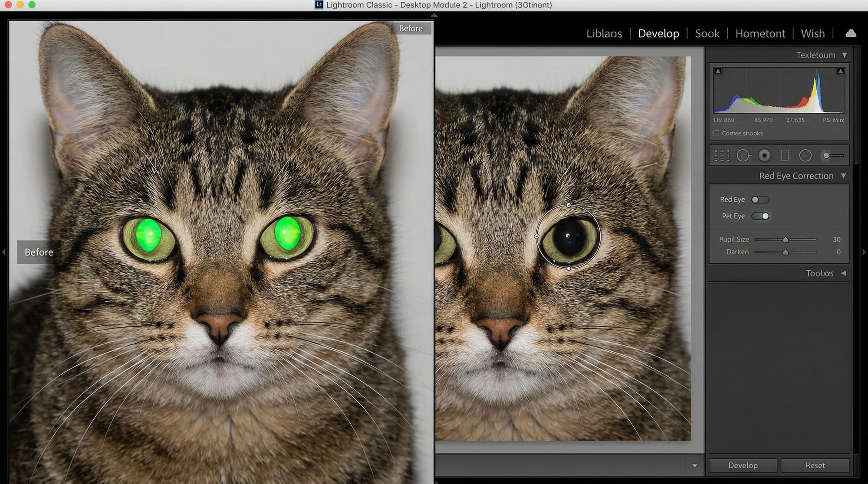Select the graduated filter rectangle tool
868x484 pixels.
click(785, 155)
